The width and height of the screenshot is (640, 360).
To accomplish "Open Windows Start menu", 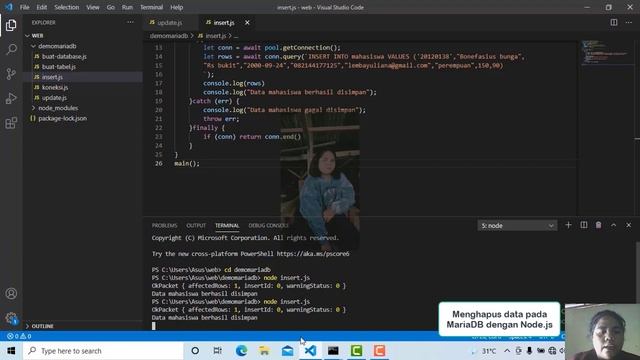I will [11, 351].
